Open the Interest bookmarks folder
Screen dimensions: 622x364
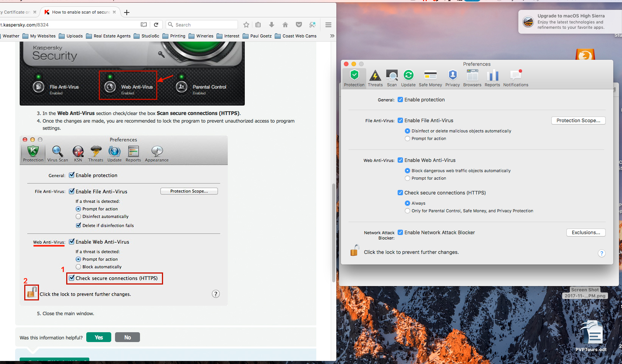[228, 36]
